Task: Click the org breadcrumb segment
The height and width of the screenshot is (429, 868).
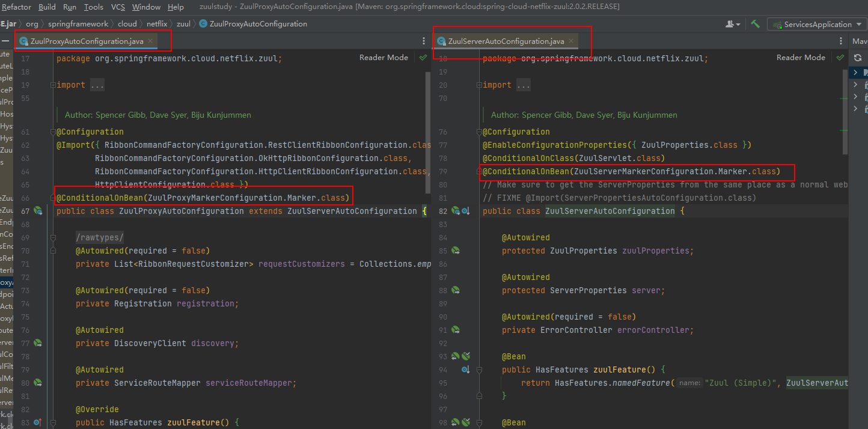Action: [x=32, y=24]
